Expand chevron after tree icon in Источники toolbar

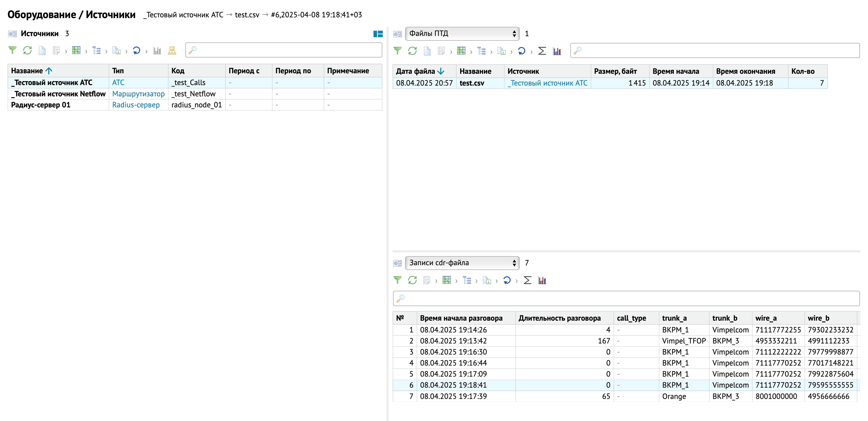click(106, 51)
